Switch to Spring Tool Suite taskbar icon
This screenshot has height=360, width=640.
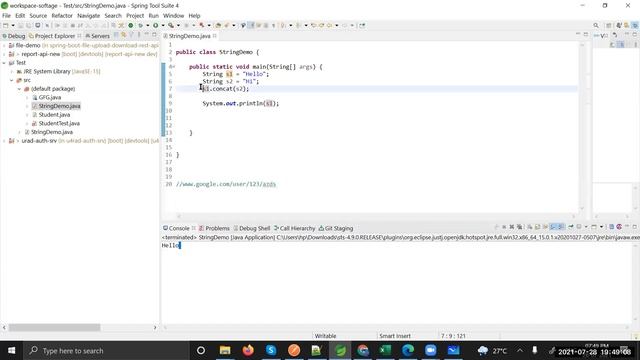click(340, 350)
